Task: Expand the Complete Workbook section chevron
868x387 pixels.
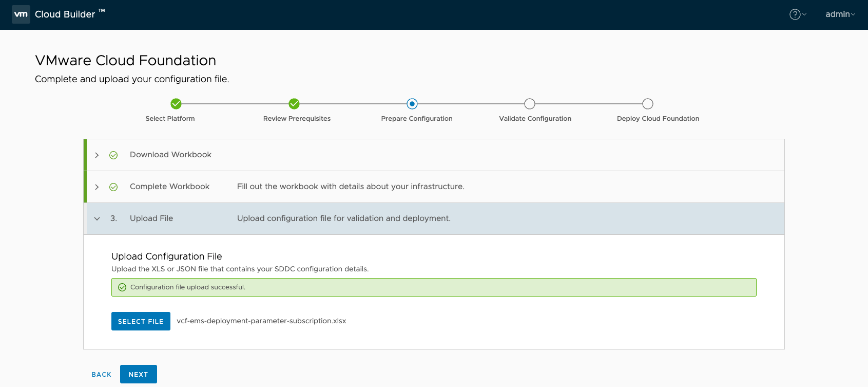Action: pos(97,187)
